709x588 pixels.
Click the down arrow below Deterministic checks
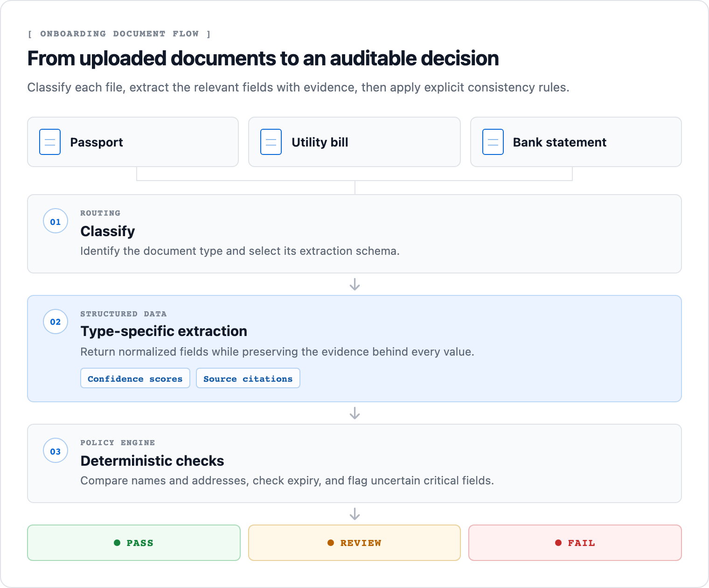[354, 514]
